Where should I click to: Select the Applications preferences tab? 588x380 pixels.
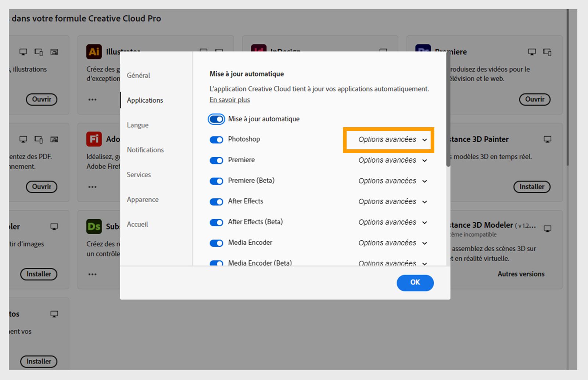[x=145, y=100]
